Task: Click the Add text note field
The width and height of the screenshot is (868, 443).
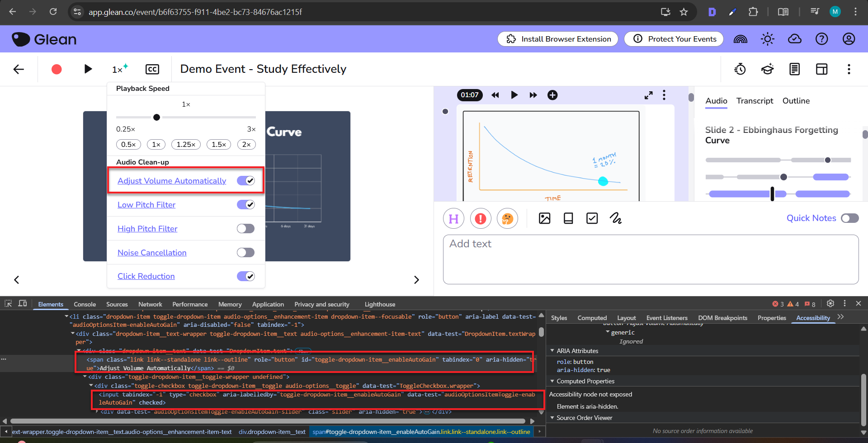Action: click(650, 259)
